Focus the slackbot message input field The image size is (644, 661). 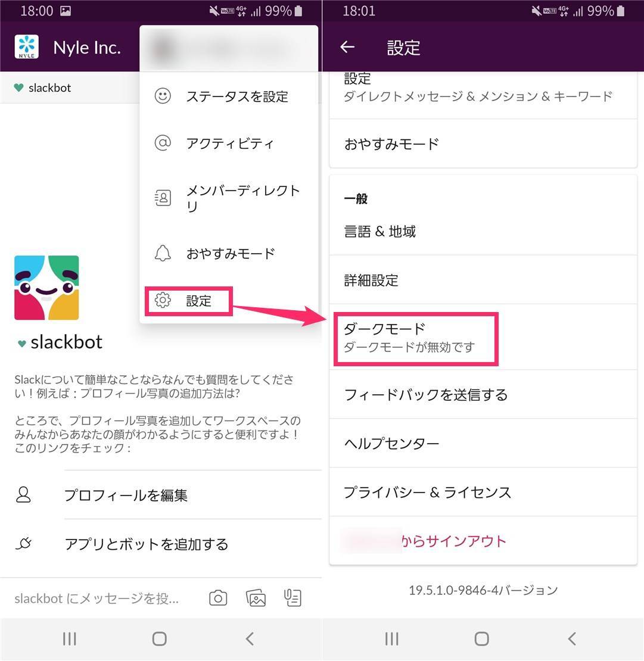97,598
